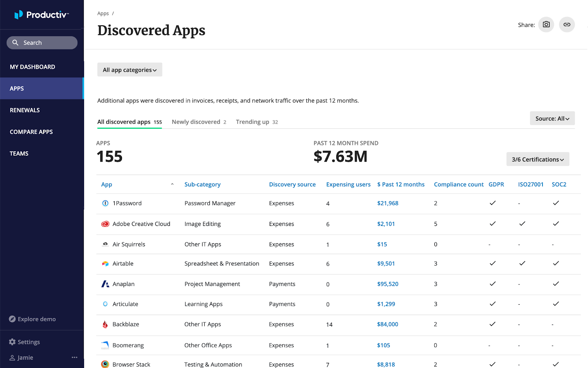Open Renewals from the sidebar
The height and width of the screenshot is (368, 588).
pyautogui.click(x=25, y=110)
